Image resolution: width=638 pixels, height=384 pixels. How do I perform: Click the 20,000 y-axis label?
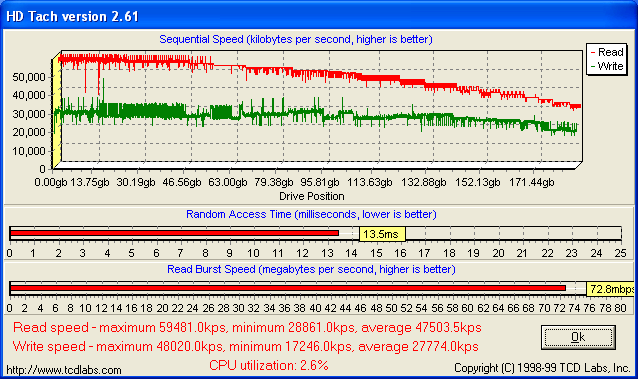point(29,132)
